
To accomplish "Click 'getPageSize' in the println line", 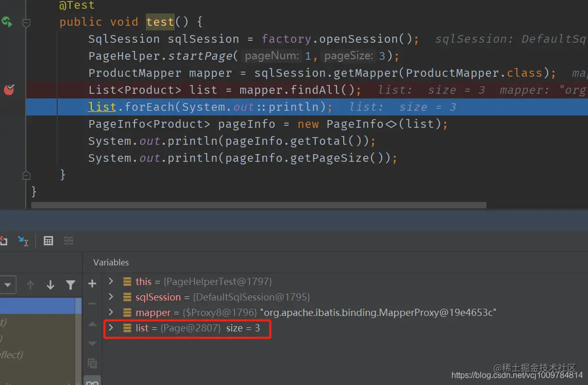I will [x=330, y=158].
